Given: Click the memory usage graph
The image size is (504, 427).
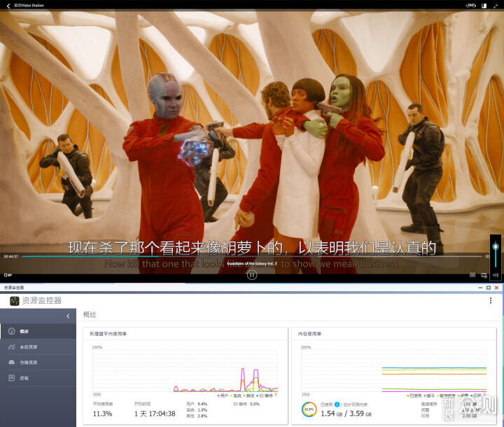Looking at the screenshot, I should 393,371.
